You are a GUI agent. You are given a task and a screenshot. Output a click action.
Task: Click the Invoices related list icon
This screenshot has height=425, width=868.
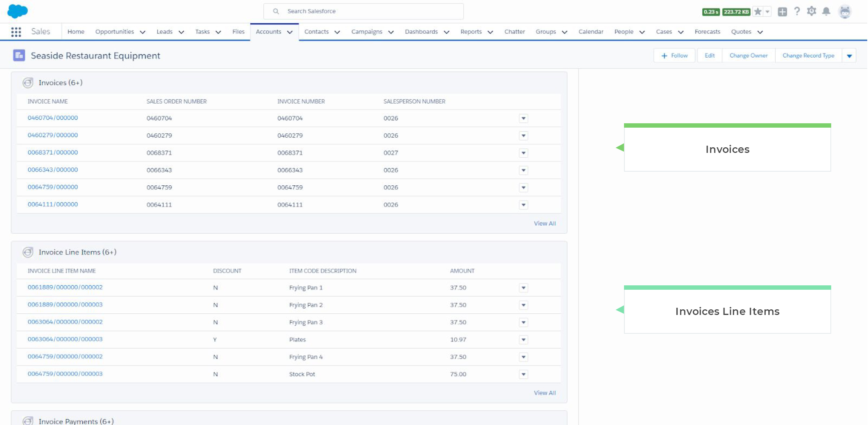tap(28, 83)
